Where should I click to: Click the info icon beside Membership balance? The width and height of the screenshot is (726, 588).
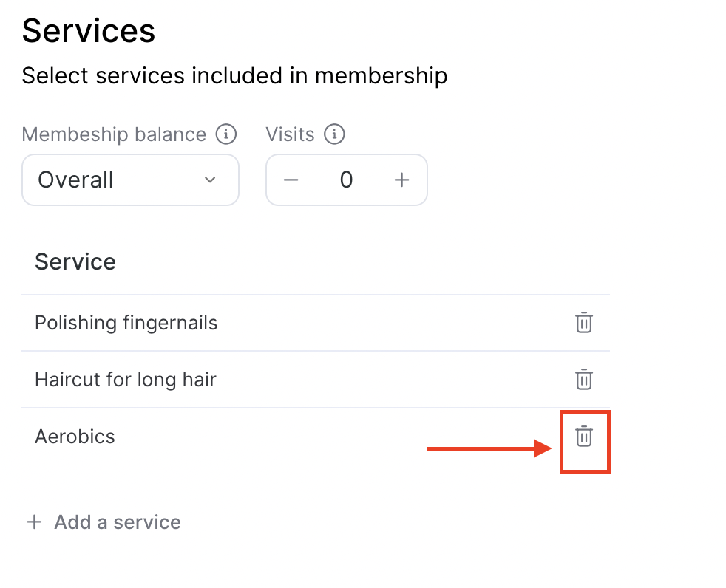coord(226,134)
